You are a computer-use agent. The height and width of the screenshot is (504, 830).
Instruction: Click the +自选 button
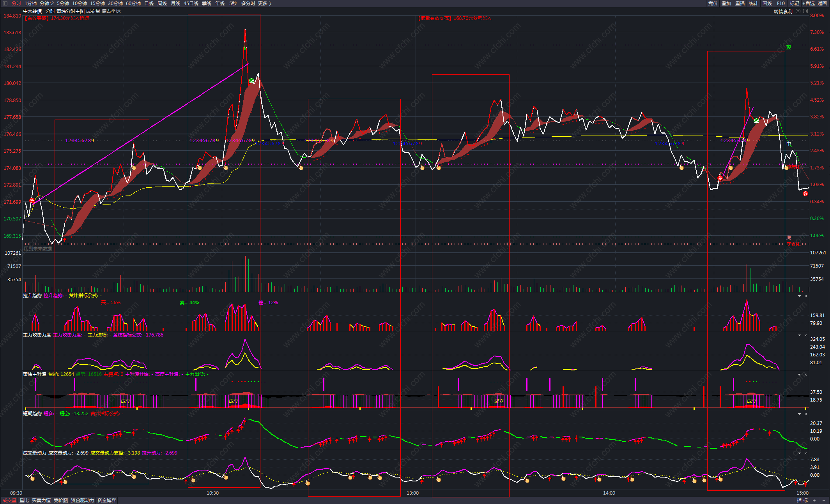809,3
